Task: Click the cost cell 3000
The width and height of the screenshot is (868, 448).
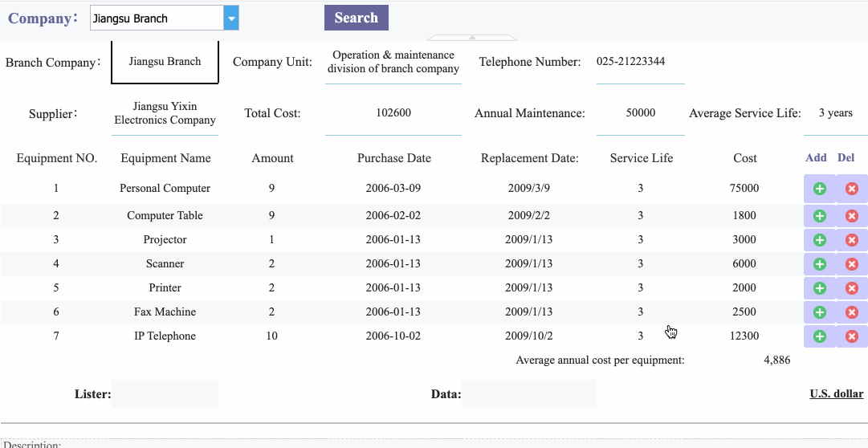Action: 744,240
